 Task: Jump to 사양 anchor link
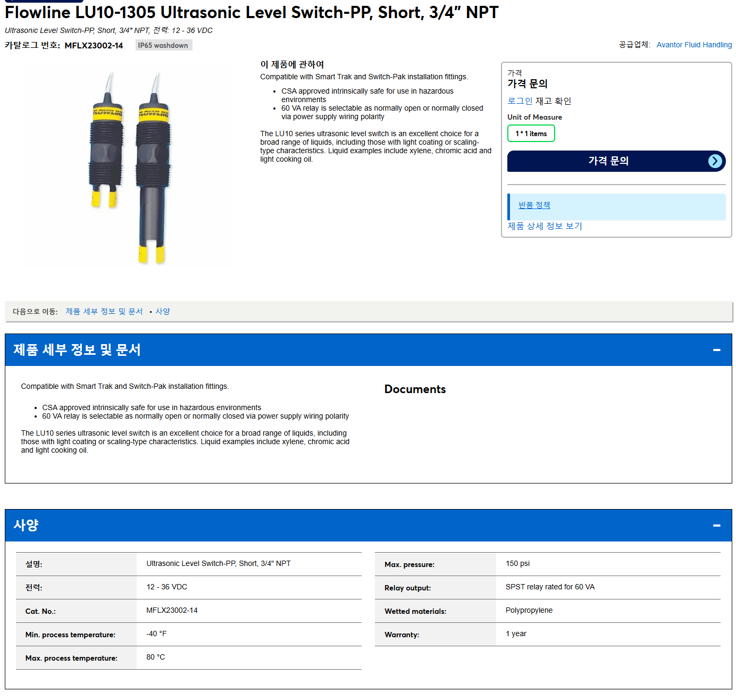tap(163, 312)
